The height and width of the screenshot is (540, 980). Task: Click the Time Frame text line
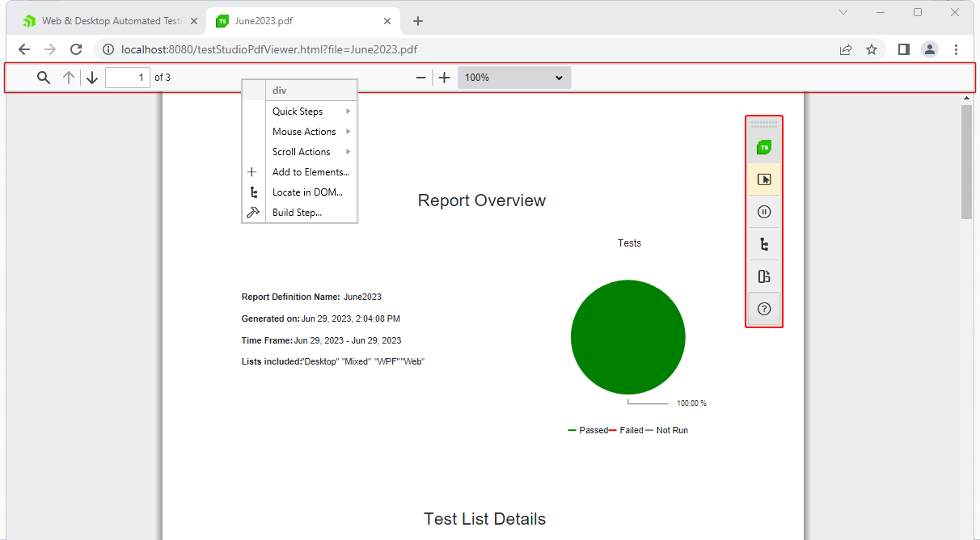click(x=321, y=340)
